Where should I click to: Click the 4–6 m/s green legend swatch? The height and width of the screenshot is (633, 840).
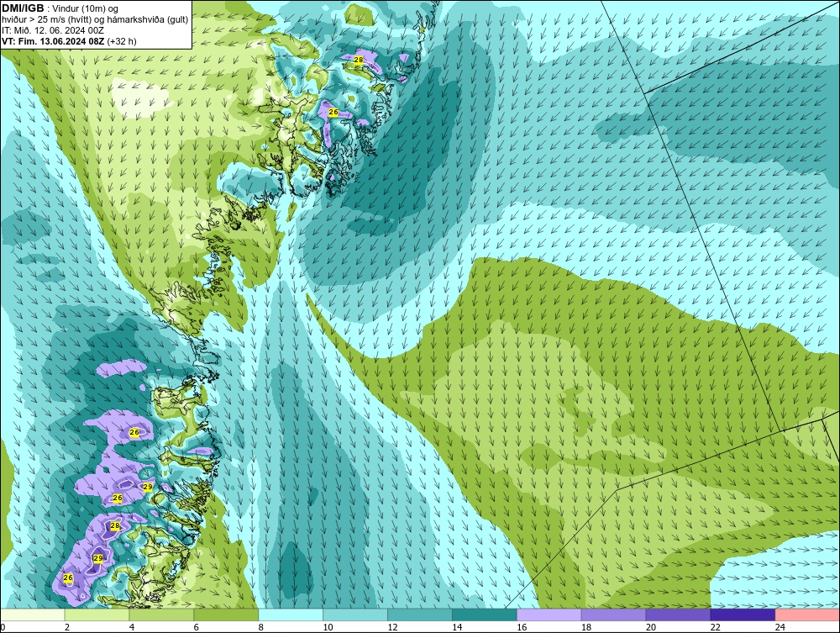coord(161,615)
